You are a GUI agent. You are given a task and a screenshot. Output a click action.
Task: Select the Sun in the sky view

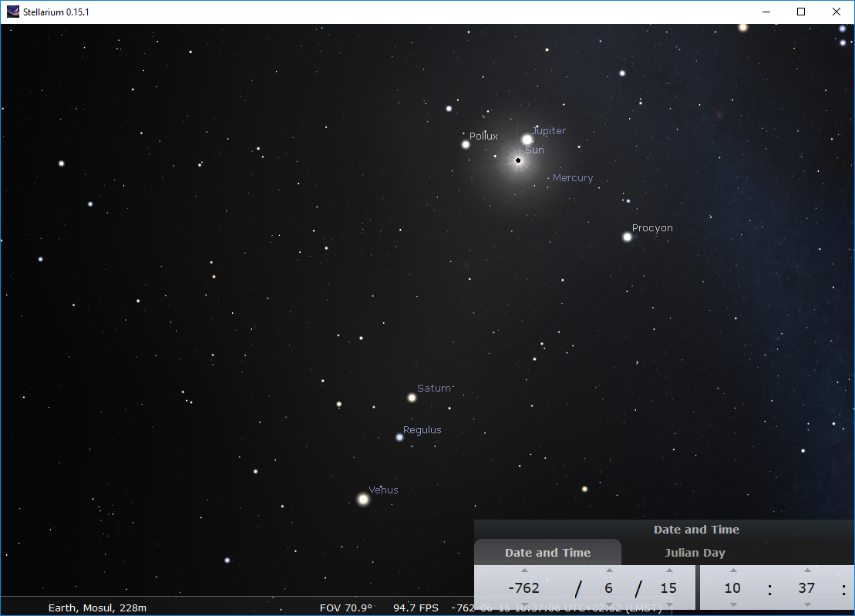(518, 160)
